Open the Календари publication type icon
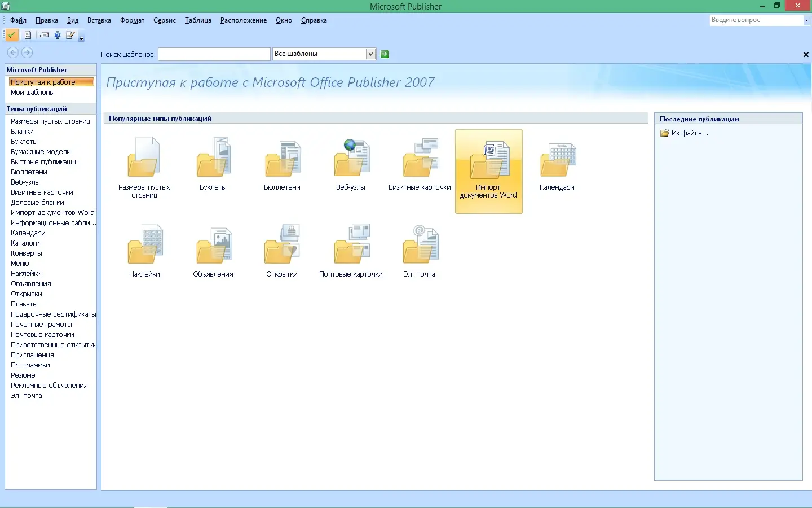Screen dimensions: 812x508 (557, 159)
